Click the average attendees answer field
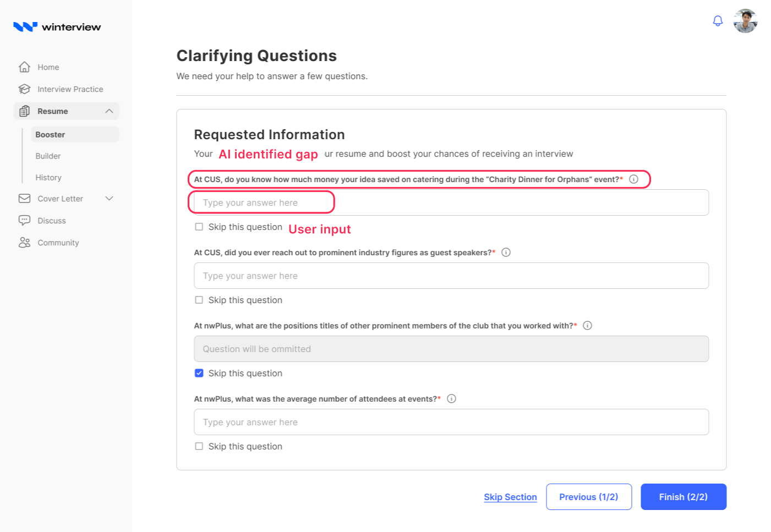This screenshot has width=771, height=532. click(x=451, y=422)
